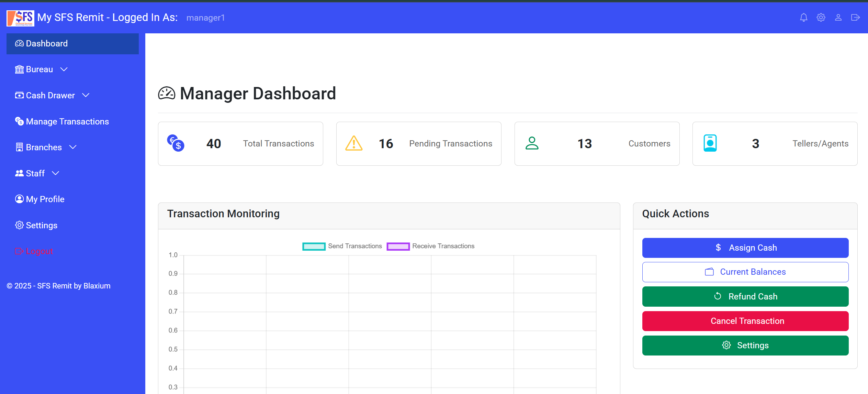
Task: Click the header logout arrow icon
Action: [855, 18]
